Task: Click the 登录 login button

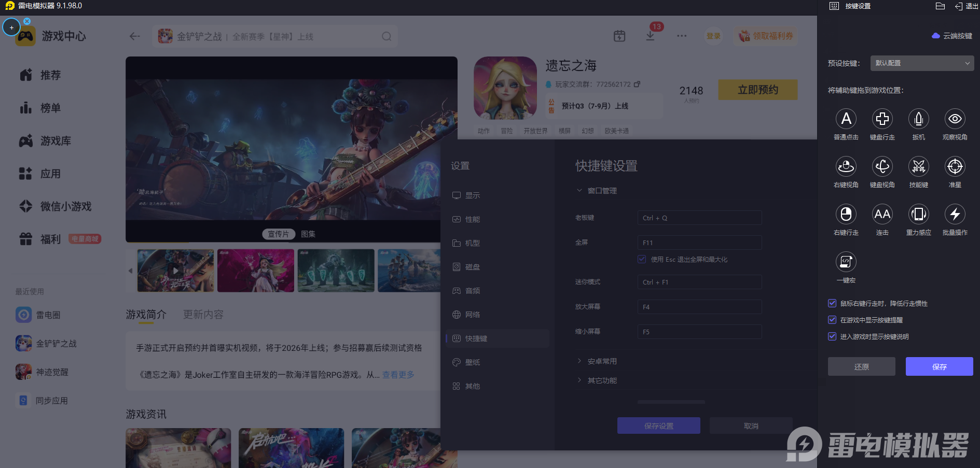Action: pos(713,36)
